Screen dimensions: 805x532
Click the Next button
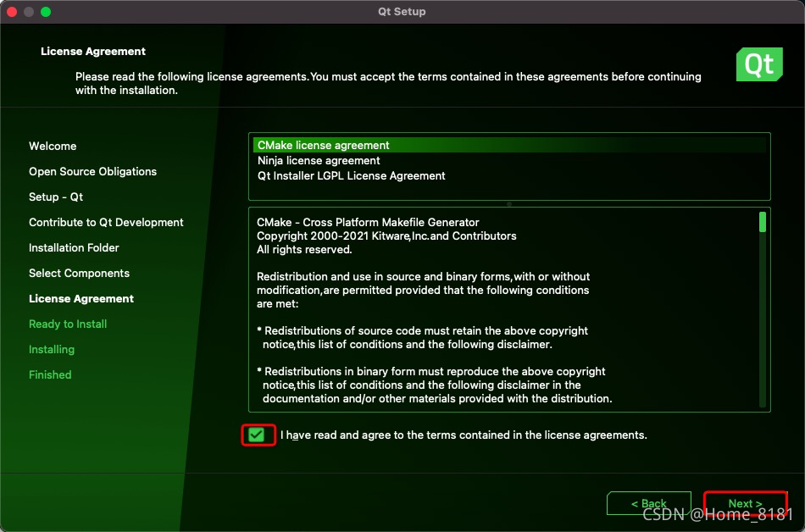click(745, 503)
